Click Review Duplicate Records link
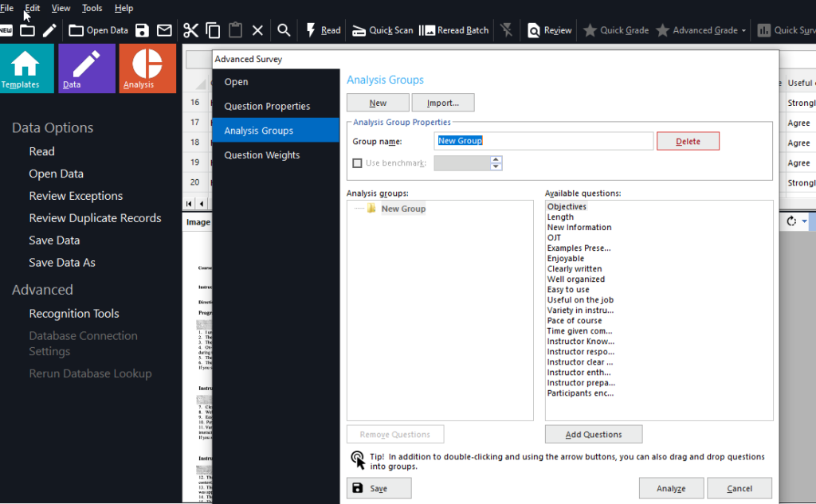This screenshot has height=504, width=816. click(x=96, y=218)
